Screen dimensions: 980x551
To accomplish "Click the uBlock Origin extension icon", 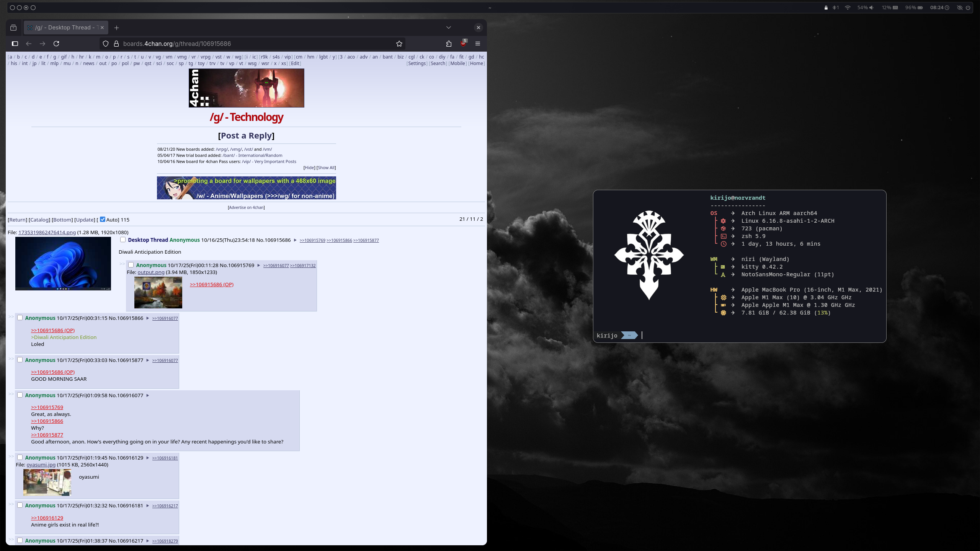I will [463, 43].
